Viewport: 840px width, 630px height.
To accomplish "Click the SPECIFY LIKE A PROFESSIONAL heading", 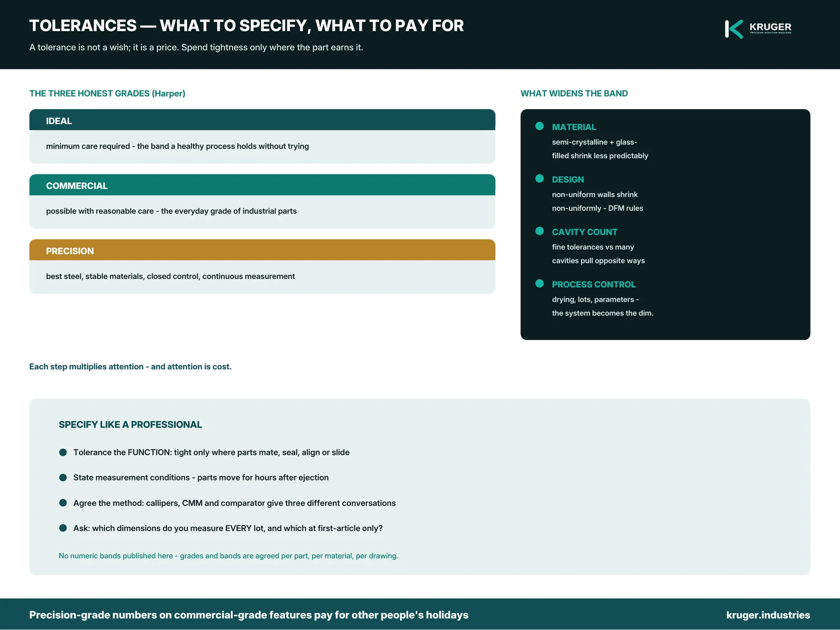I will coord(130,425).
